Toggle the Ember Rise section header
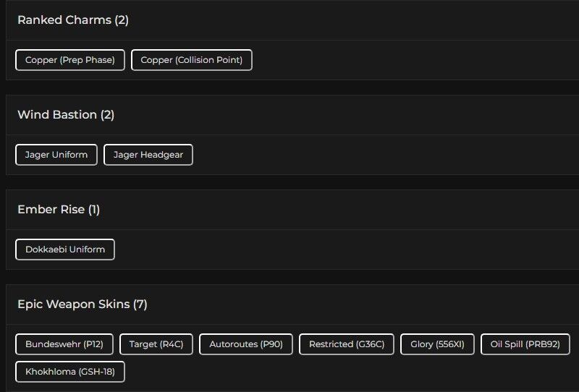Image resolution: width=579 pixels, height=392 pixels. point(51,210)
